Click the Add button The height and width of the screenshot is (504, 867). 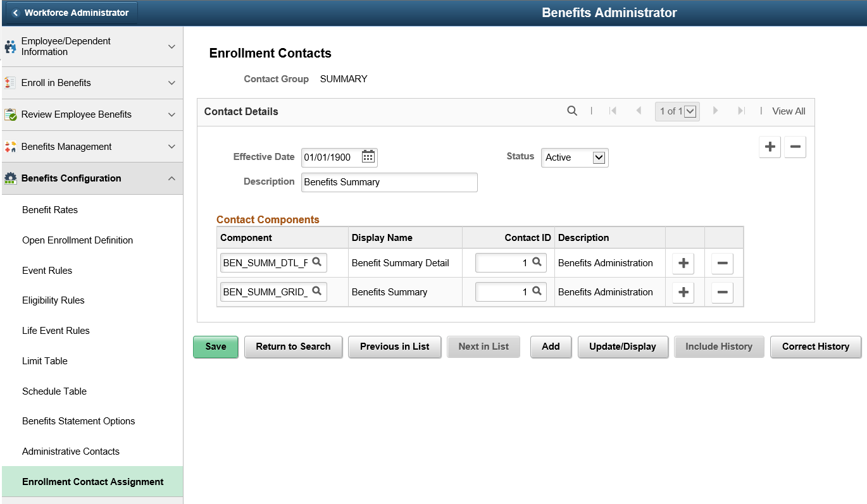551,347
